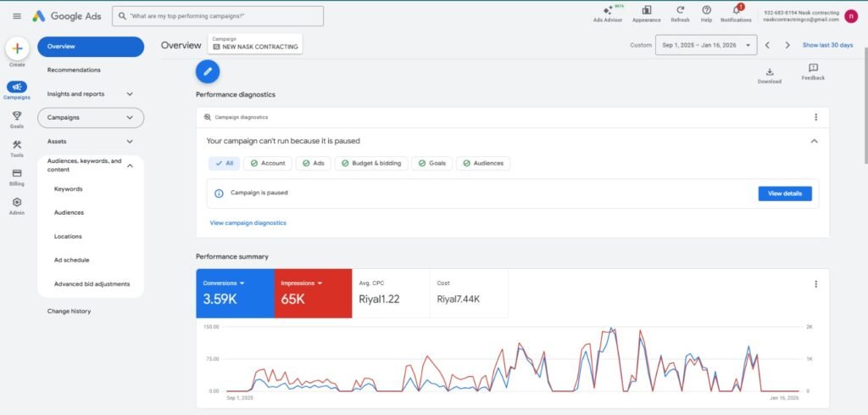
Task: Click the blue pencil edit button
Action: coord(208,72)
